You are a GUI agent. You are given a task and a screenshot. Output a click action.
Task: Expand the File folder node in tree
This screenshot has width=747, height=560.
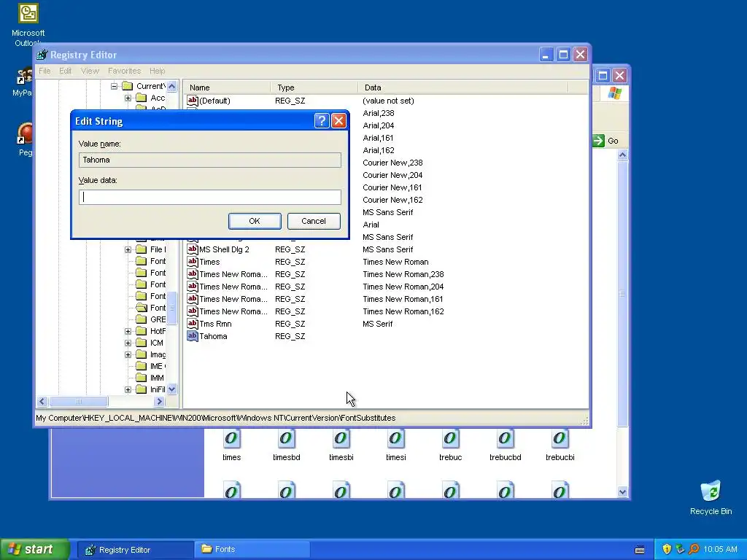point(128,249)
